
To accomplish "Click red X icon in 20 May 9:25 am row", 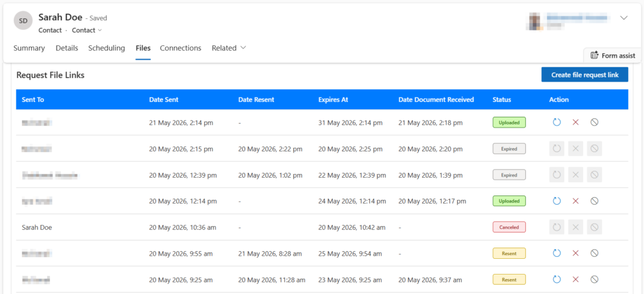I will pos(575,280).
